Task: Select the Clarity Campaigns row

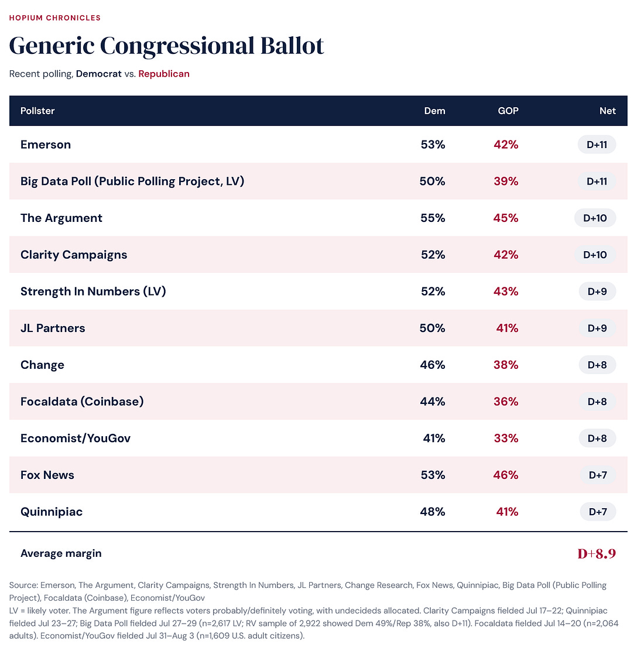Action: [x=318, y=255]
